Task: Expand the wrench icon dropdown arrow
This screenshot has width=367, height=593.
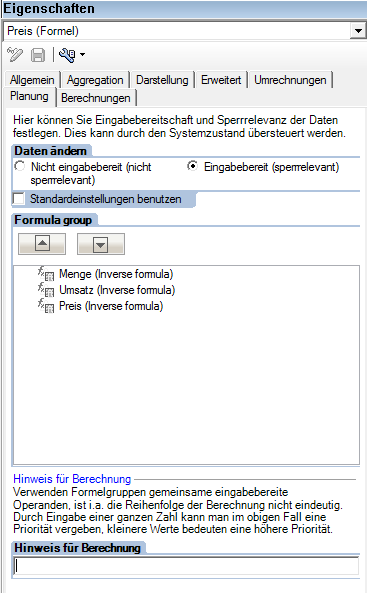Action: 82,55
